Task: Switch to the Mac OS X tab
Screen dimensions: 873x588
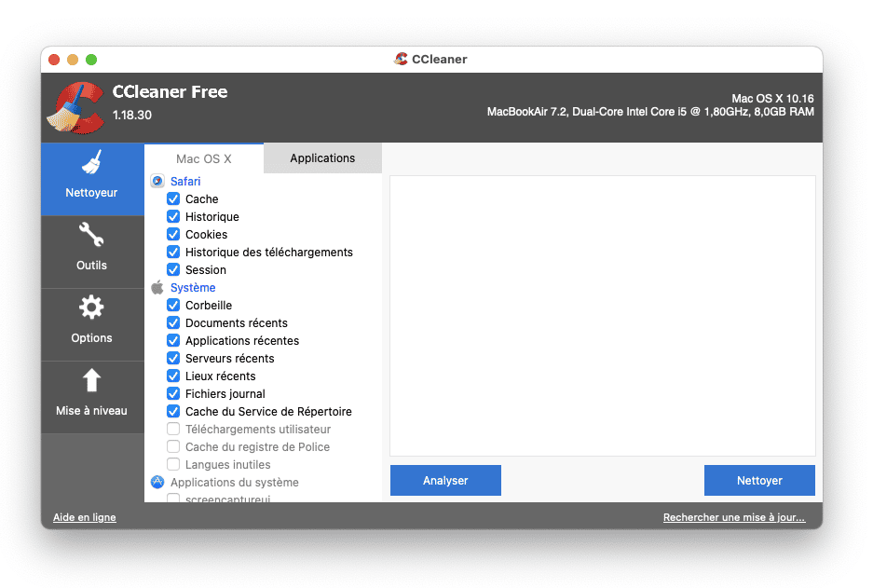Action: pos(203,159)
